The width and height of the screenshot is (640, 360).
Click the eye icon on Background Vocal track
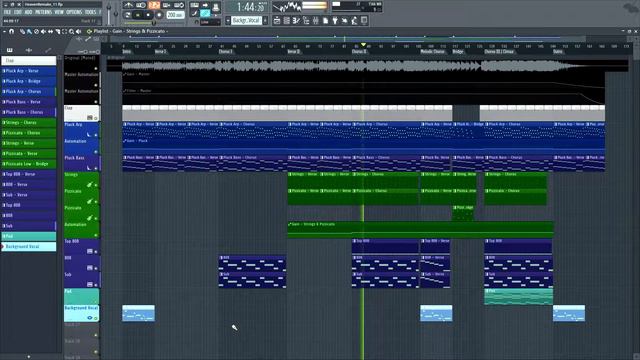[x=89, y=318]
